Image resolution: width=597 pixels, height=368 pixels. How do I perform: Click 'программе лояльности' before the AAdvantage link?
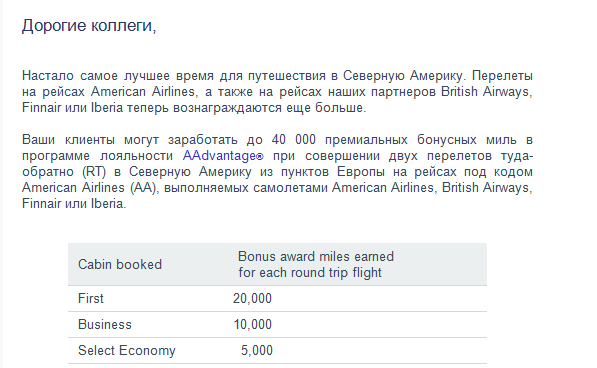(97, 156)
